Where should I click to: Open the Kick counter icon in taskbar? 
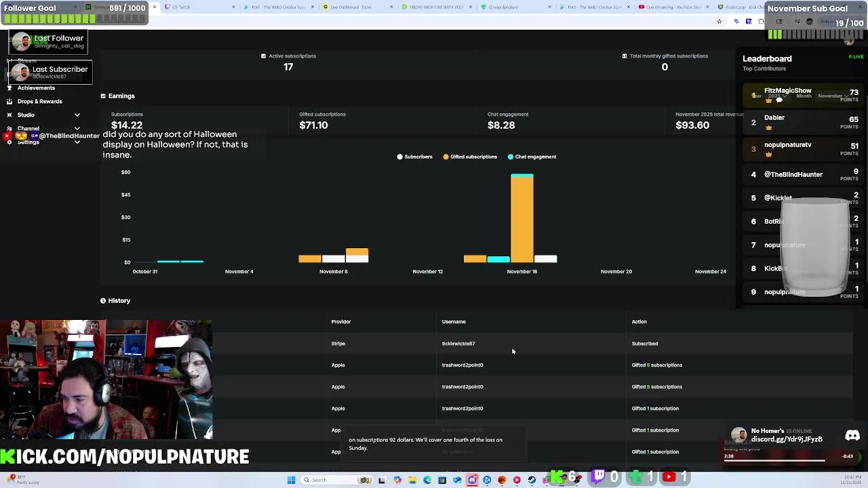tap(557, 477)
